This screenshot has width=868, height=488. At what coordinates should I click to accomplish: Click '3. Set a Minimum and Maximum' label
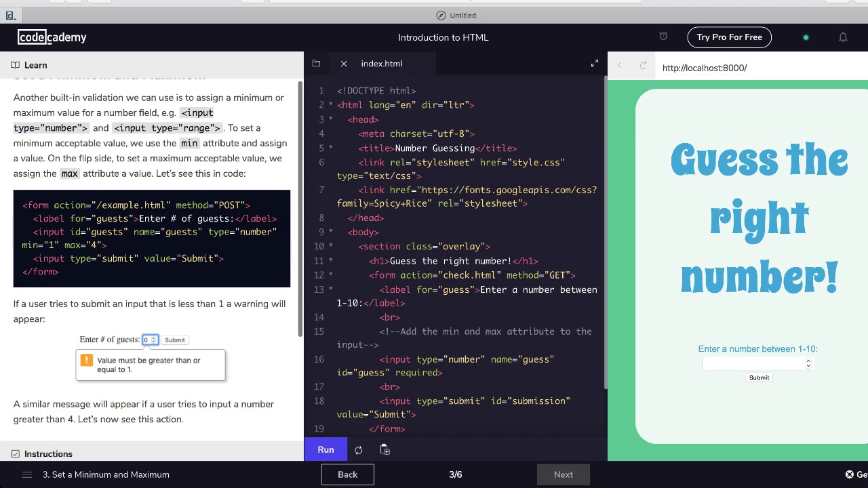[x=106, y=474]
